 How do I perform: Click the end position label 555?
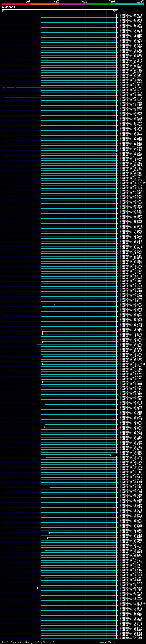point(115,11)
